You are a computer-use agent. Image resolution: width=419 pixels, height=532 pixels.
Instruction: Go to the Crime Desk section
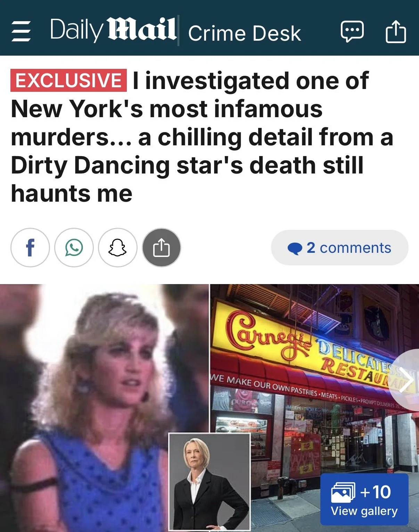[x=244, y=33]
